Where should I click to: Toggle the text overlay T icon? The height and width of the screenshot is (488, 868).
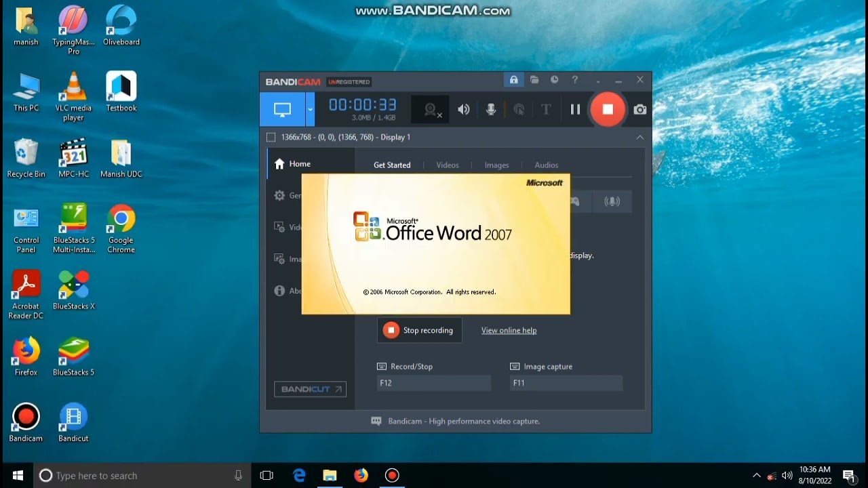[546, 109]
